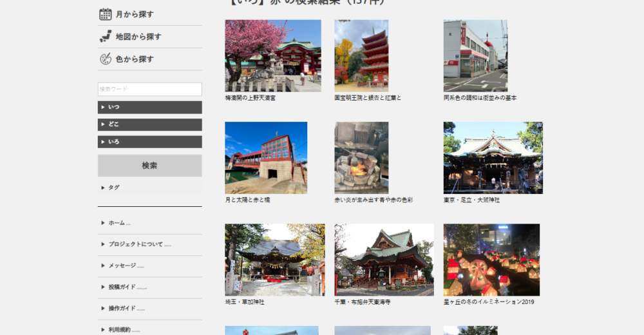Image resolution: width=644 pixels, height=335 pixels.
Task: Open the 利用規約 menu item
Action: [x=124, y=330]
